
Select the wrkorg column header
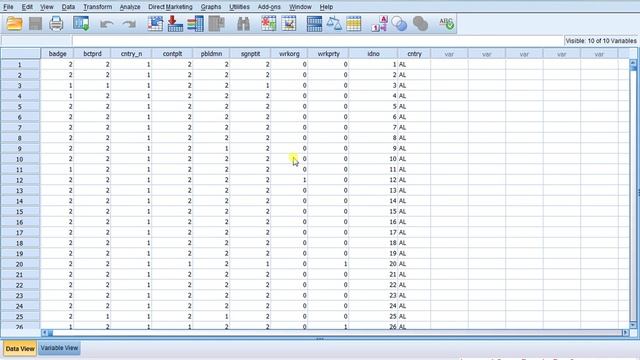point(289,54)
